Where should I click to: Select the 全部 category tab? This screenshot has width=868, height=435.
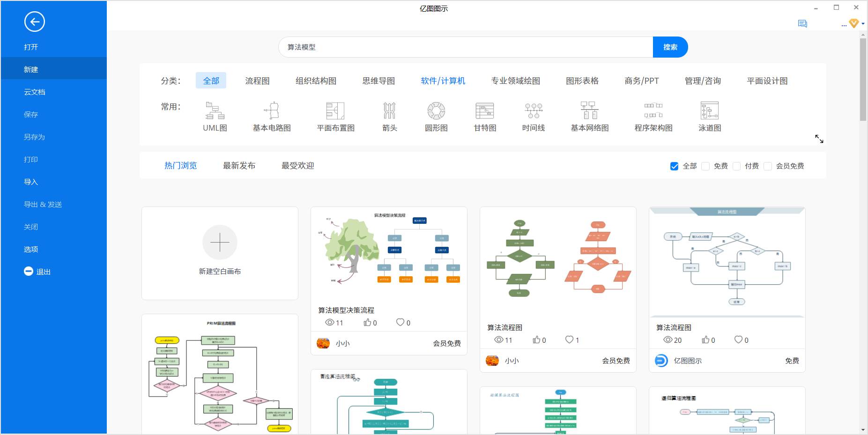pyautogui.click(x=211, y=81)
